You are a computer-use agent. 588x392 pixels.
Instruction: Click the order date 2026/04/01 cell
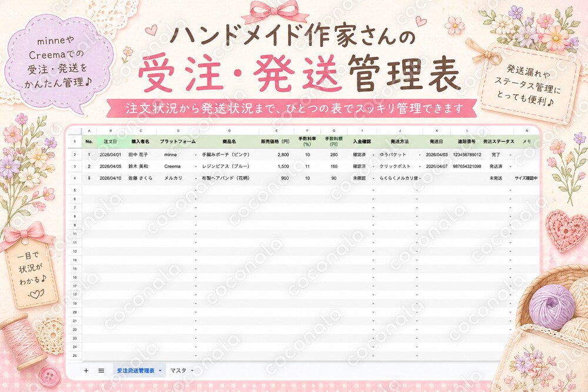click(111, 155)
